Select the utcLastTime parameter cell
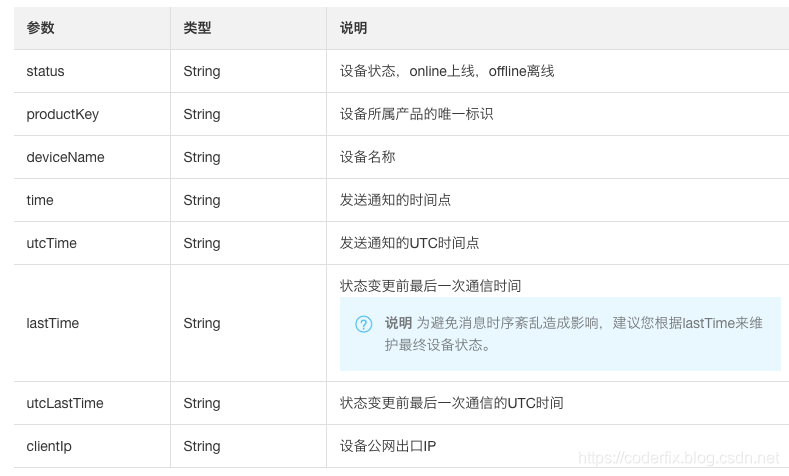 (x=65, y=404)
